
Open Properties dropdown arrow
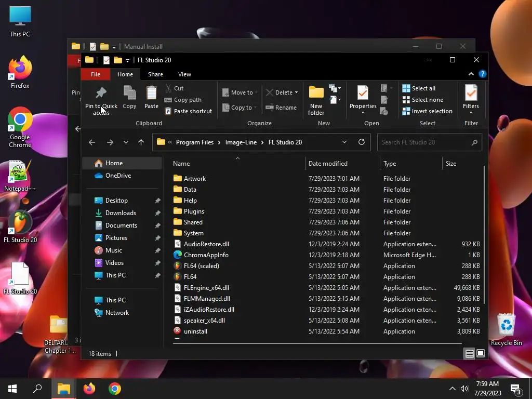(x=363, y=113)
